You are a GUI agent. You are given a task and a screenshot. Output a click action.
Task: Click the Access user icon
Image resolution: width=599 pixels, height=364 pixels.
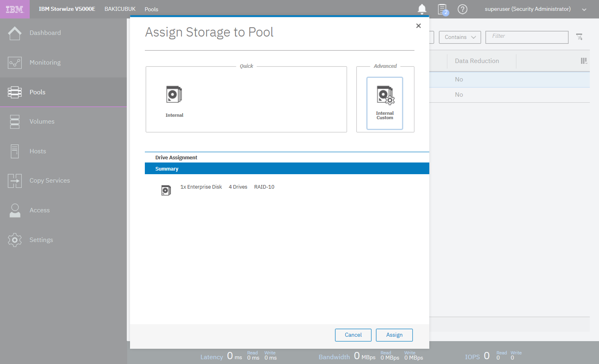coord(15,210)
